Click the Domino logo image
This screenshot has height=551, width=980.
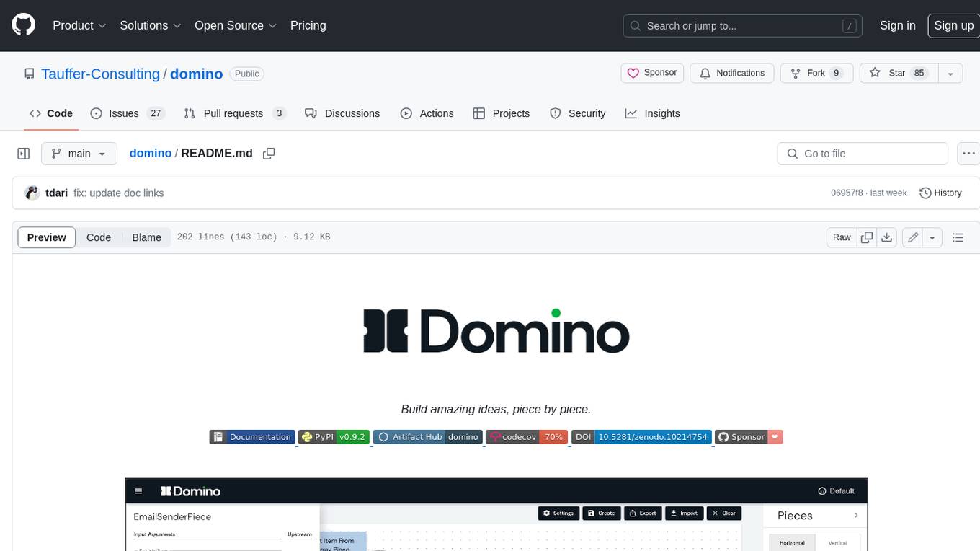(x=496, y=331)
